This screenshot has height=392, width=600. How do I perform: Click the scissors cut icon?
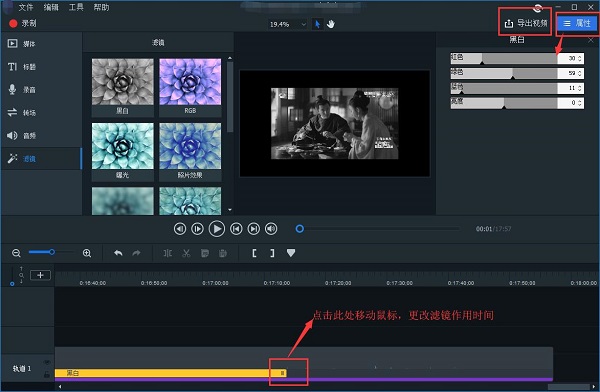(186, 253)
